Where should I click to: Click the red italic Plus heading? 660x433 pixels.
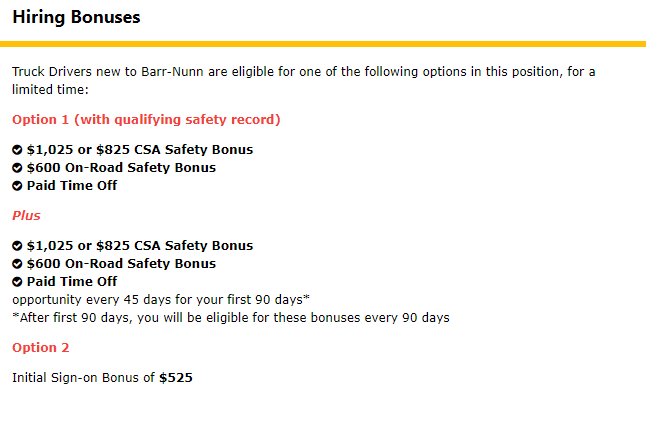(26, 216)
